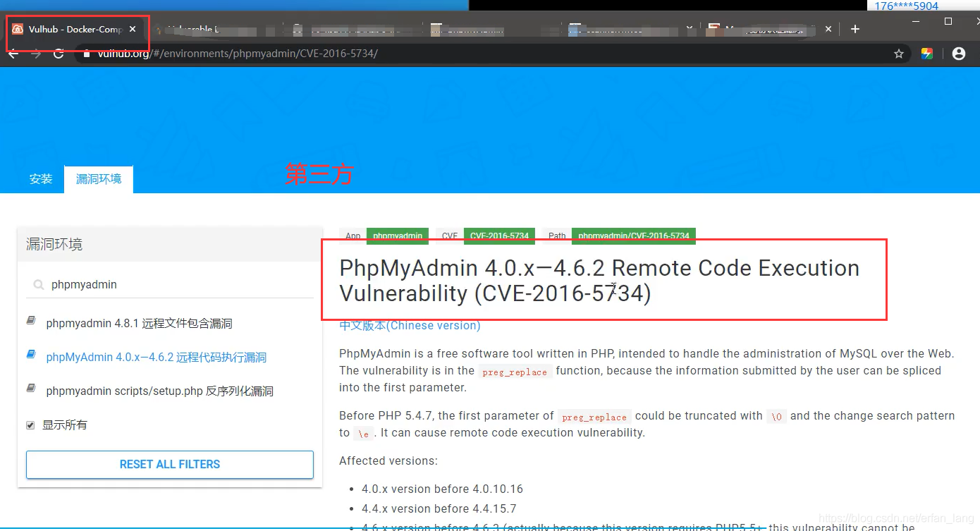Click book icon beside scripts/setup.php entry
Image resolution: width=980 pixels, height=531 pixels.
pos(31,389)
